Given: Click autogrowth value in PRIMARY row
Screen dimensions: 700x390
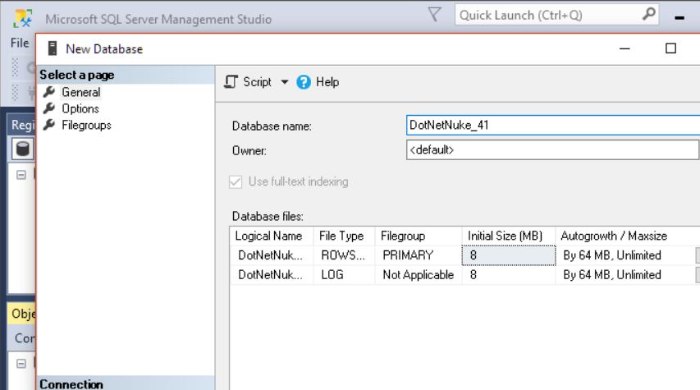Looking at the screenshot, I should coord(625,256).
